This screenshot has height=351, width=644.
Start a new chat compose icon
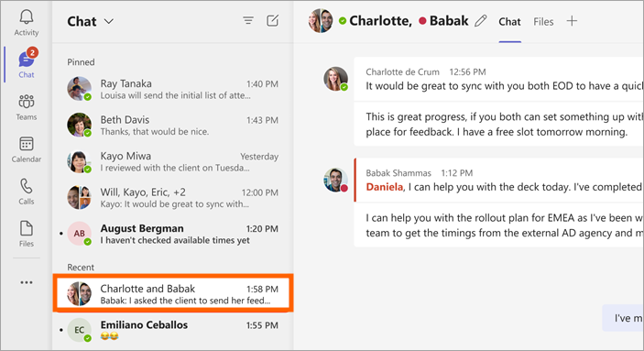[273, 20]
